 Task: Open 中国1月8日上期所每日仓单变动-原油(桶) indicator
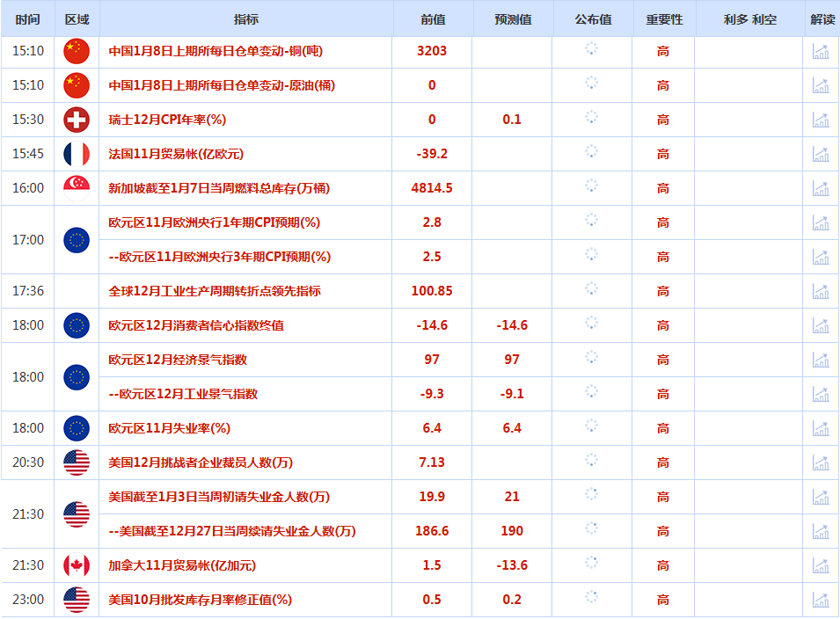coord(222,85)
